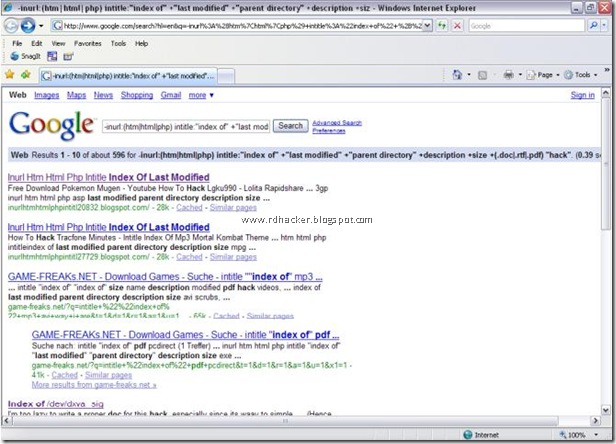The width and height of the screenshot is (616, 444).
Task: Open the View menu
Action: pyautogui.click(x=58, y=43)
